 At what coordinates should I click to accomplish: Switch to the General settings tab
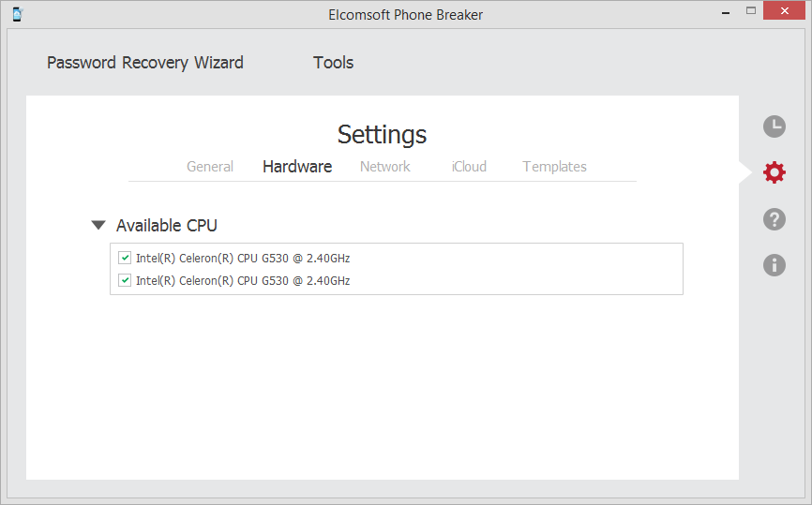click(210, 167)
